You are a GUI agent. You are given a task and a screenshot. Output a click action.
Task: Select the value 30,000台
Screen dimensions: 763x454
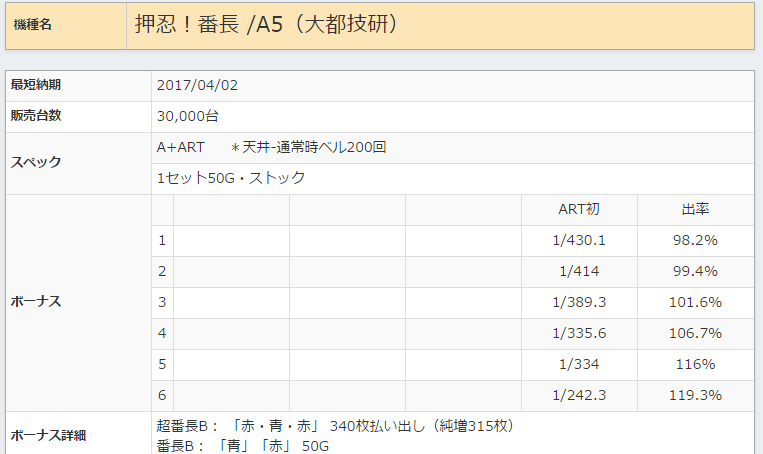(187, 116)
